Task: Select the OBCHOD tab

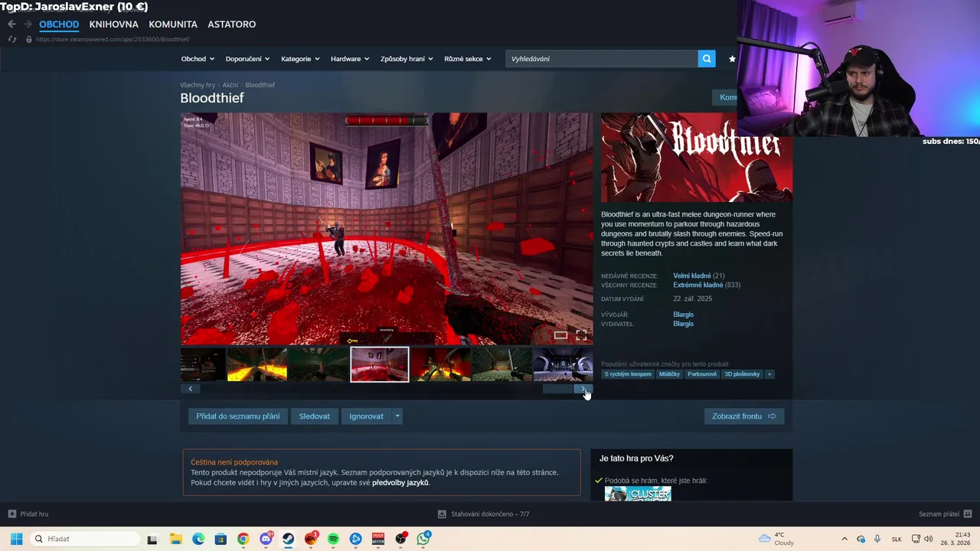Action: [59, 24]
